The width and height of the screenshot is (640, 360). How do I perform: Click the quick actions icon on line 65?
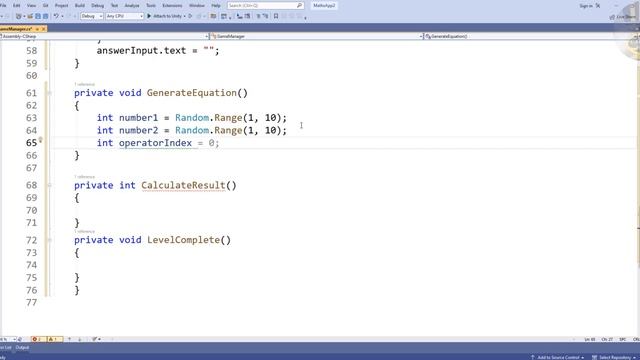click(x=40, y=140)
